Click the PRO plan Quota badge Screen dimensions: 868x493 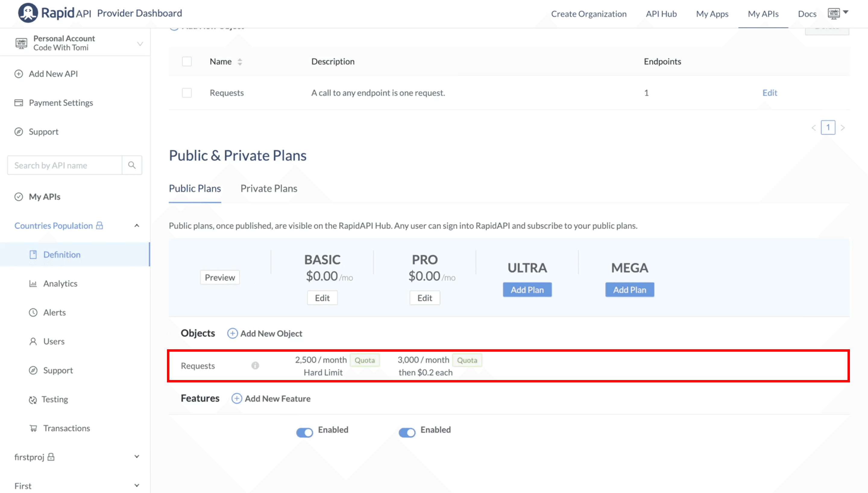[467, 360]
